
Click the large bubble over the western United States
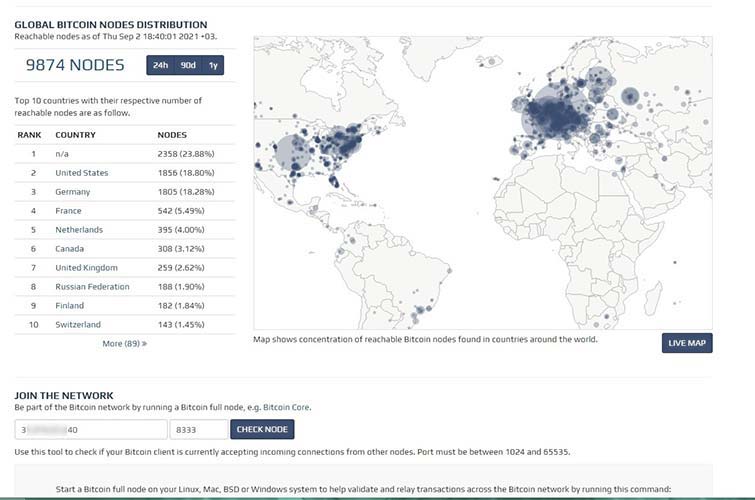[x=288, y=152]
